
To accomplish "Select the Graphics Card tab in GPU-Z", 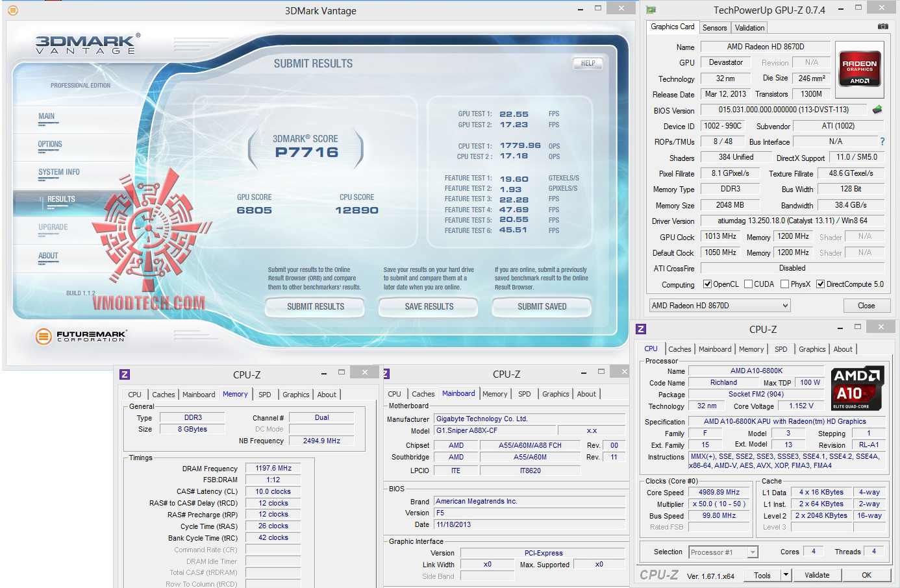I will (x=672, y=27).
